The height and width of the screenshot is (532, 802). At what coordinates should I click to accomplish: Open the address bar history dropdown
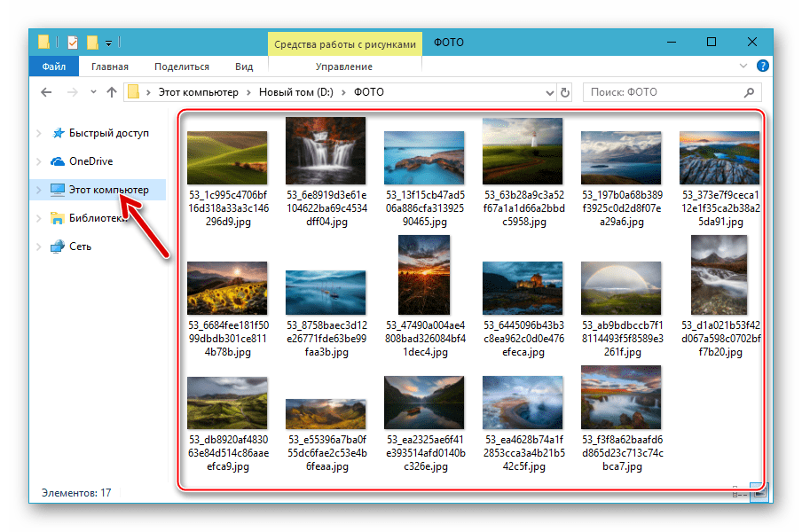(x=550, y=92)
